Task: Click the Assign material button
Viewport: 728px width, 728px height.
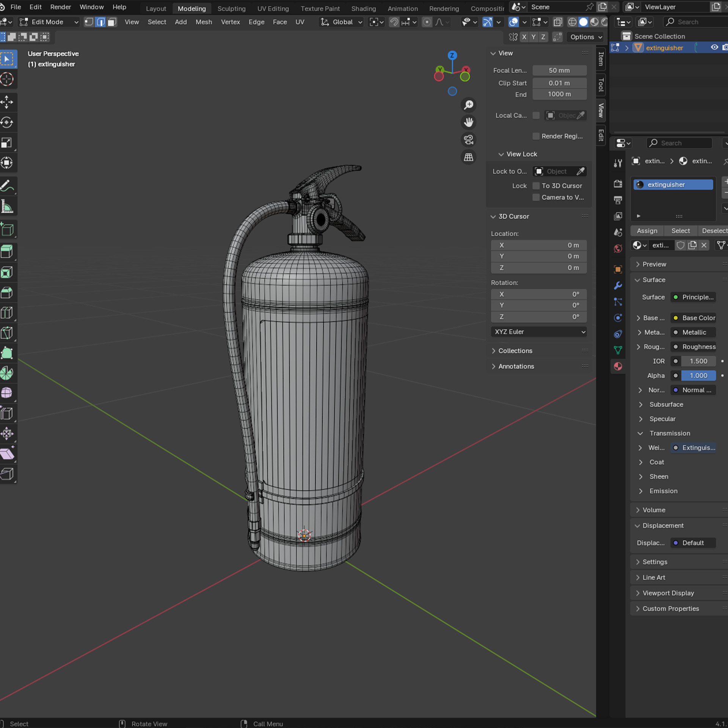Action: (x=647, y=231)
